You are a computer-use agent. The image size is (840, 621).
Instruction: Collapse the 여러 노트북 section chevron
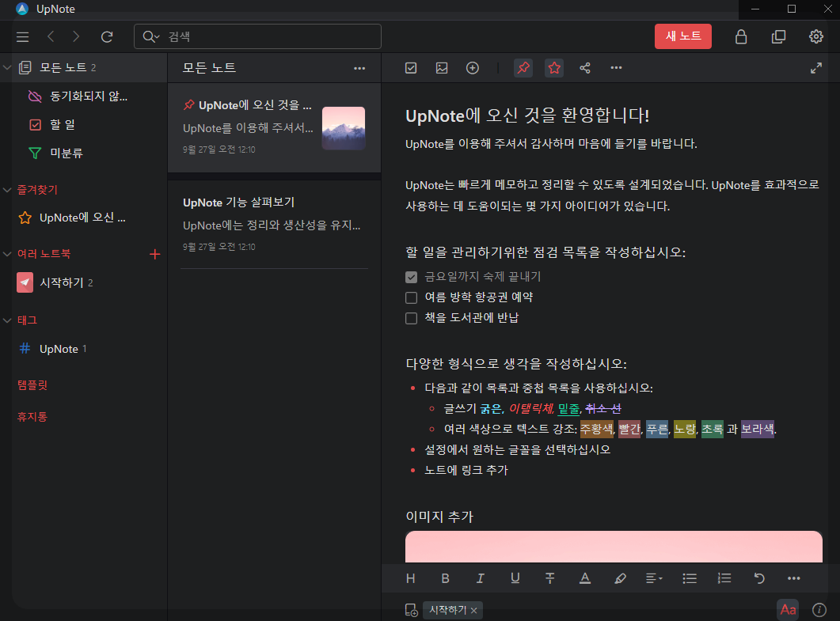click(7, 254)
